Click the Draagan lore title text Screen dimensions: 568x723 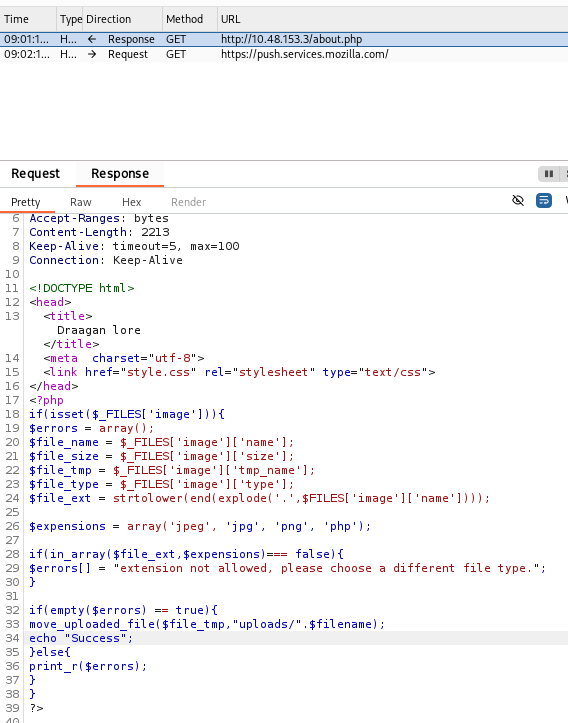tap(99, 330)
